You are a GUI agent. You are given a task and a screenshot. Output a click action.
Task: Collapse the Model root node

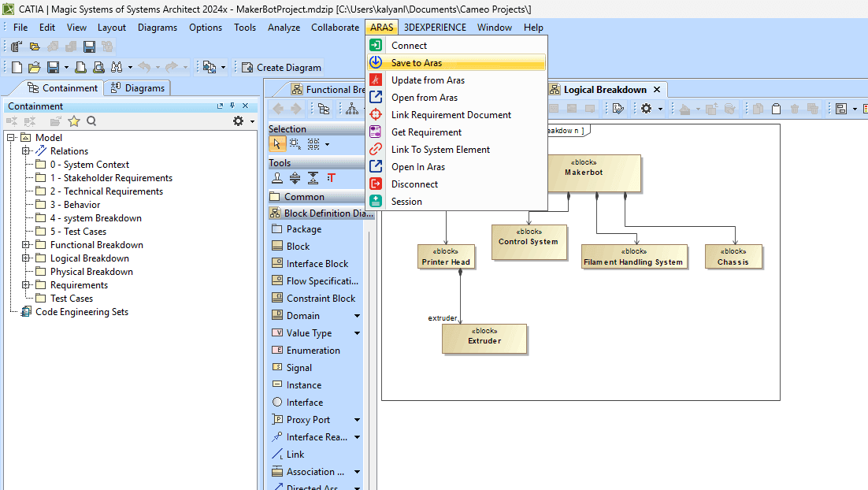point(11,137)
